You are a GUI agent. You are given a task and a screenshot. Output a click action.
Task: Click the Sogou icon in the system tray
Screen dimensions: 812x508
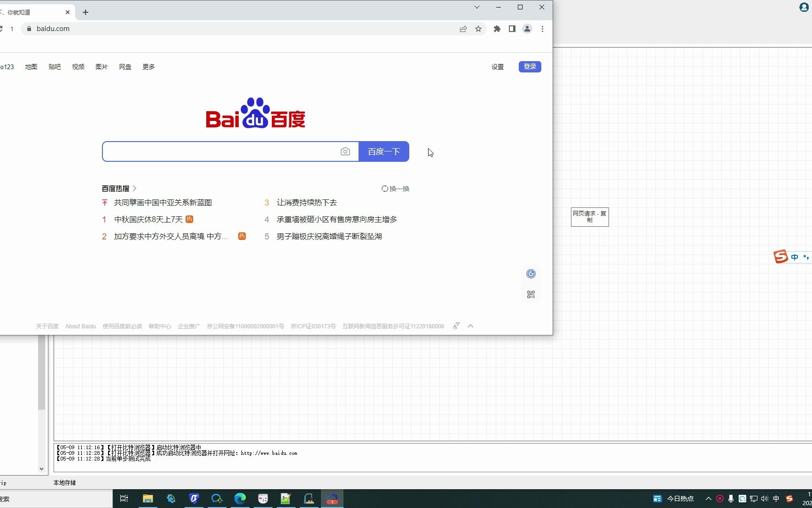(789, 499)
